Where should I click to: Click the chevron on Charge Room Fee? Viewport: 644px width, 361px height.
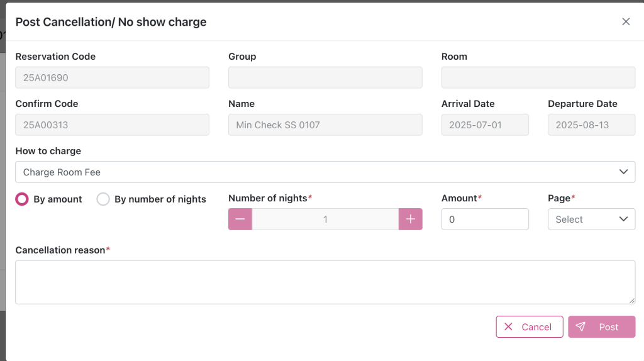point(623,172)
